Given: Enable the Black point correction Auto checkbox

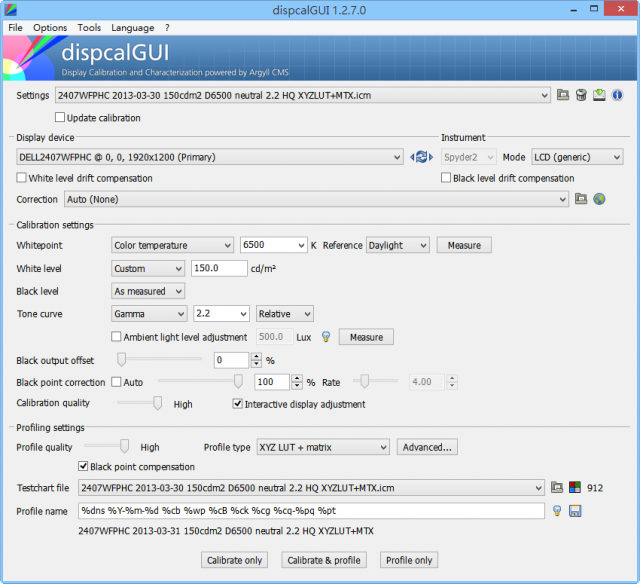Looking at the screenshot, I should (116, 382).
